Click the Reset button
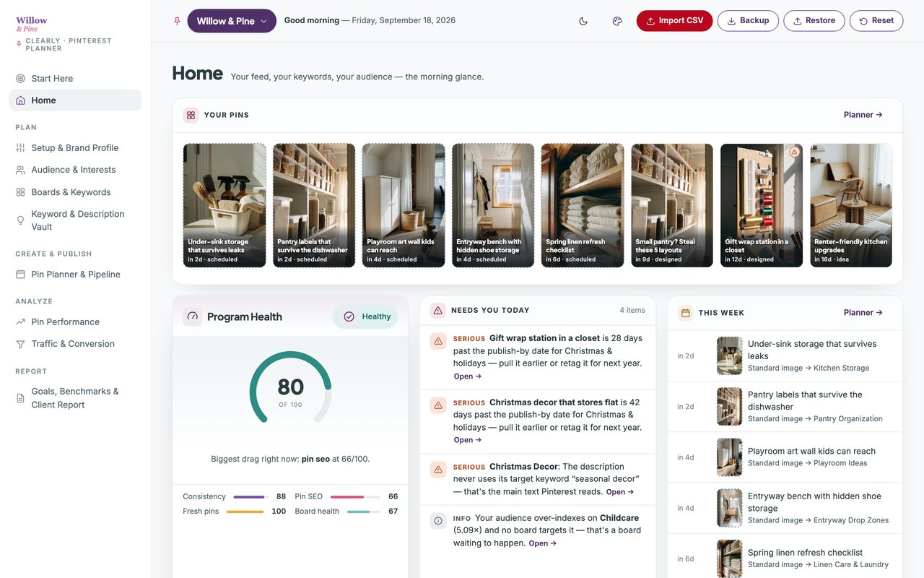The width and height of the screenshot is (924, 578). click(876, 21)
